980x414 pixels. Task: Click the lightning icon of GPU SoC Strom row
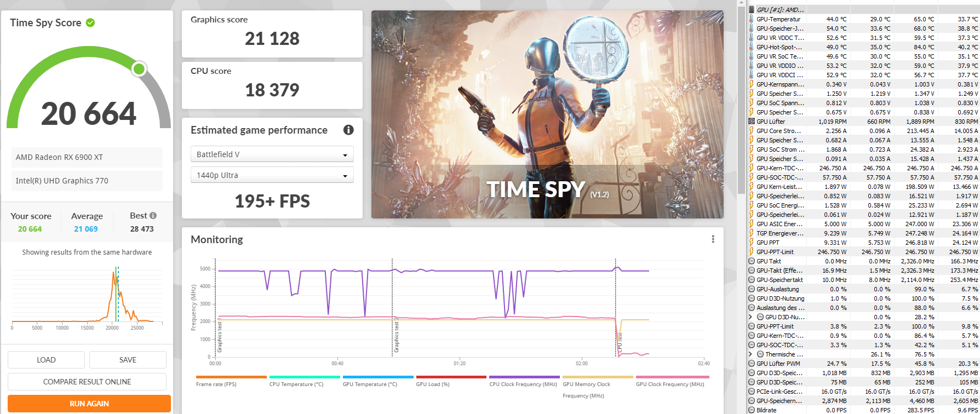coord(752,150)
